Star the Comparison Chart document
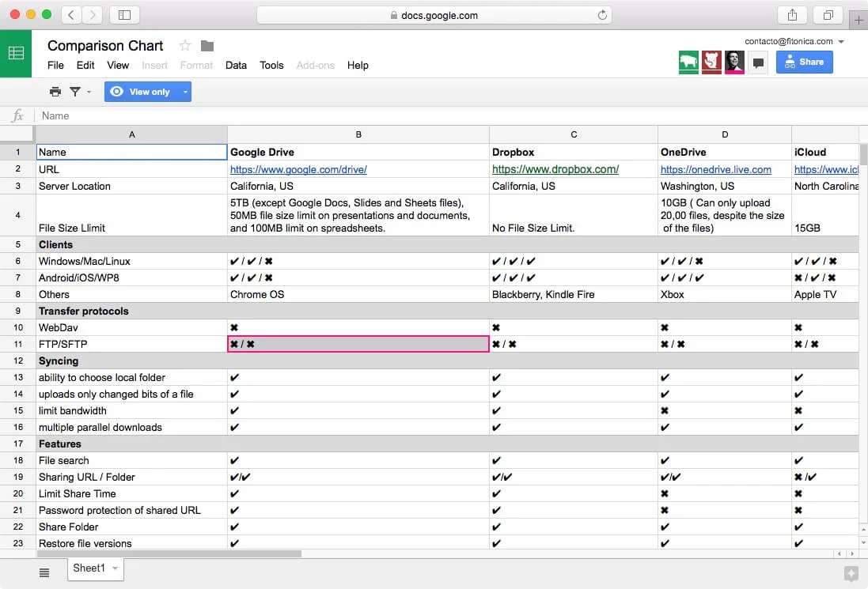Screen dimensions: 868x589 click(x=185, y=46)
